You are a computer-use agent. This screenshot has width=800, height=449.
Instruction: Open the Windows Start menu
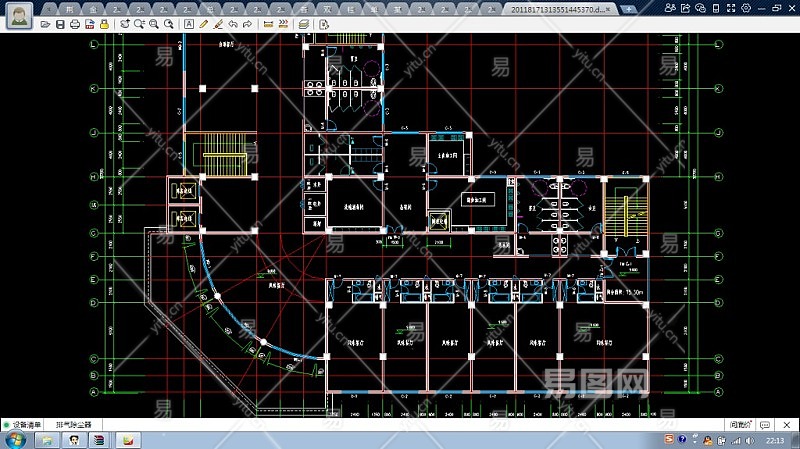pos(15,440)
